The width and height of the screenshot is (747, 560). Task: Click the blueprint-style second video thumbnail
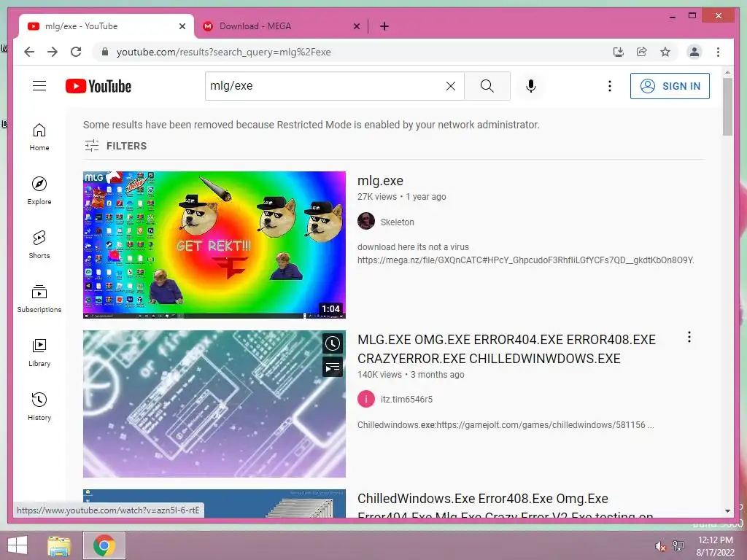click(214, 404)
